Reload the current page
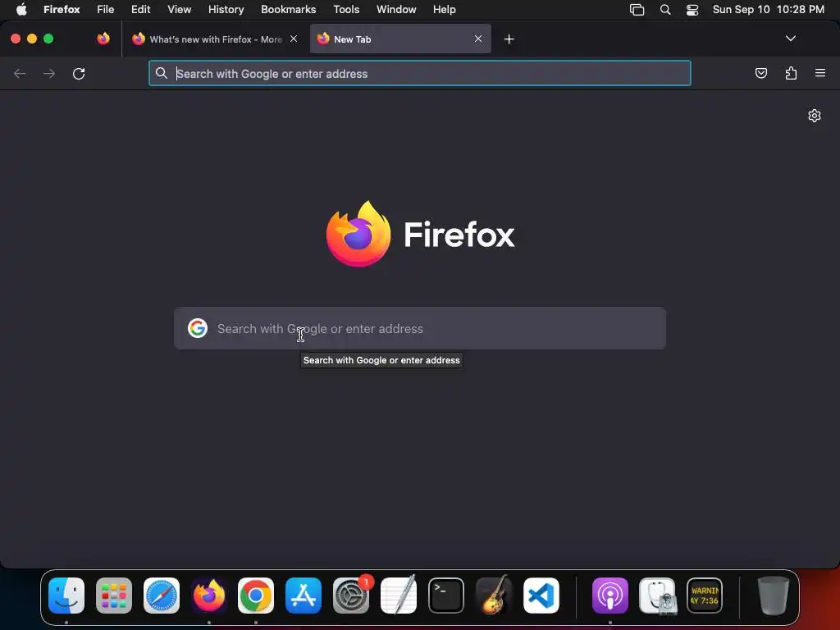The height and width of the screenshot is (630, 840). coord(79,73)
